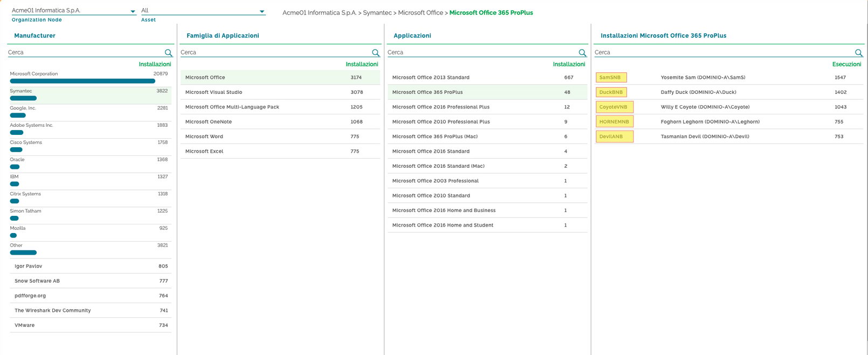Select Microsoft Office 365 ProPlus application row
Screen dimensions: 868x355
(x=487, y=92)
